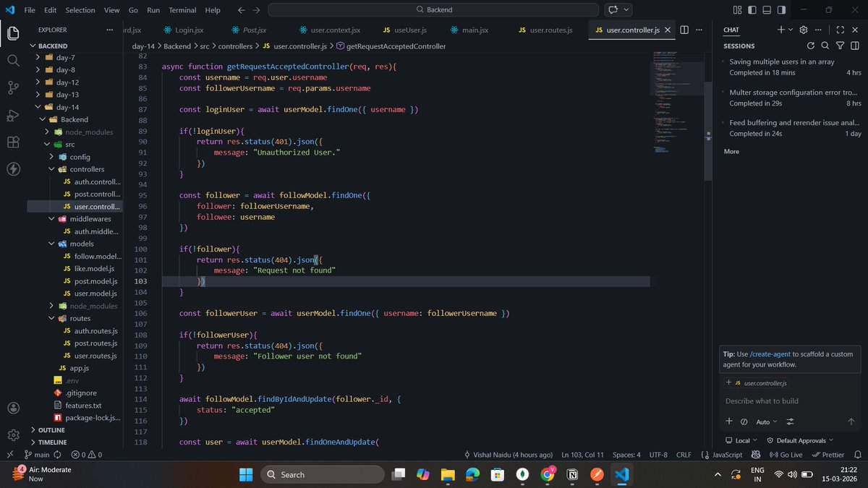Open the Search view in activity bar
The height and width of the screenshot is (488, 868).
(x=13, y=60)
